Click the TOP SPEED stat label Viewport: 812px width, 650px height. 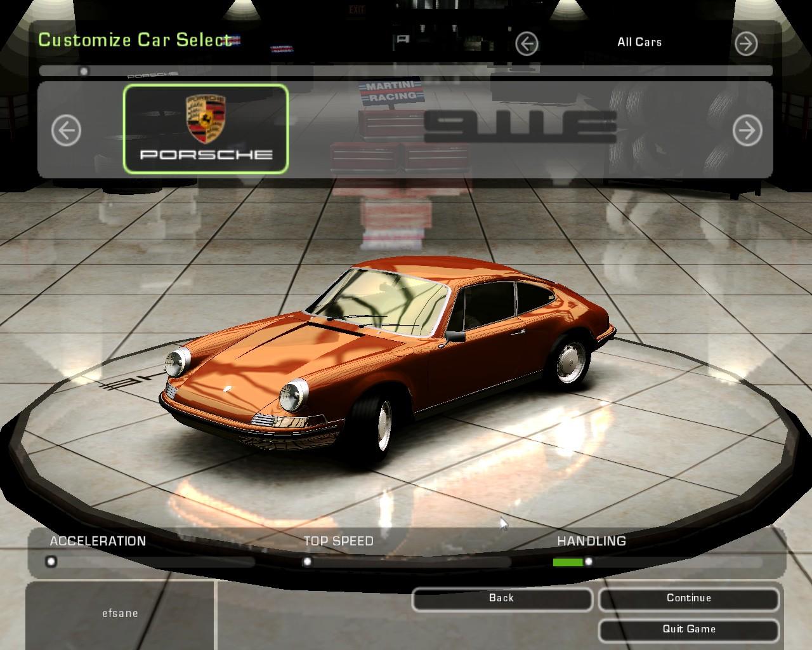[x=338, y=541]
